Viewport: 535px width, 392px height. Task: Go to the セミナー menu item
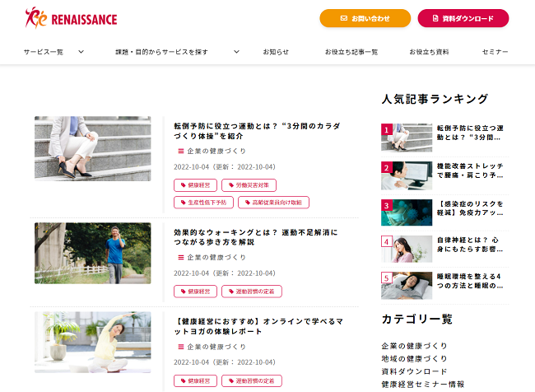click(495, 52)
